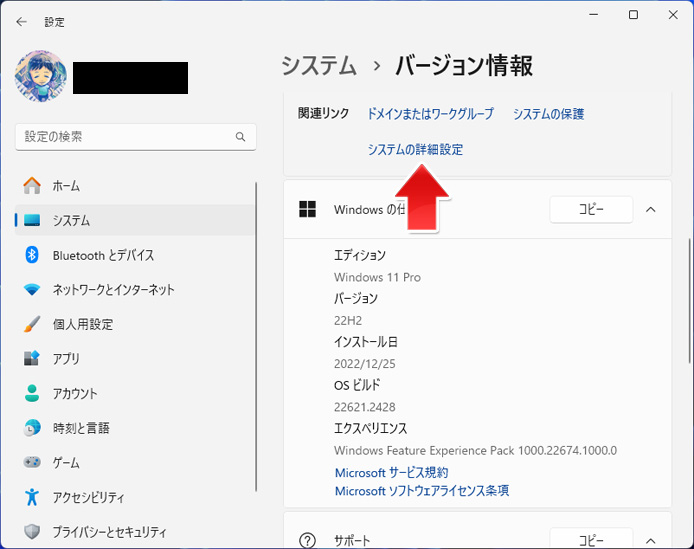
Task: Maximize the 設定 window
Action: [x=633, y=15]
